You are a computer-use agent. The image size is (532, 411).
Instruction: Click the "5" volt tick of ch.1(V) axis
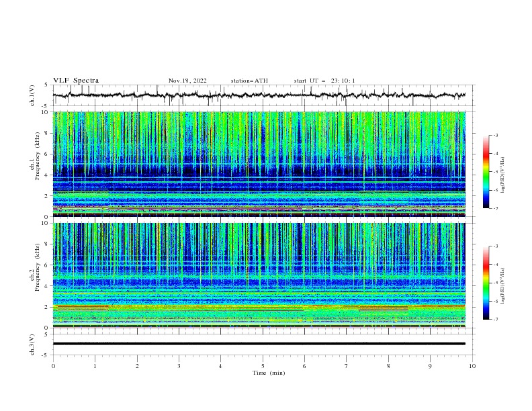(x=46, y=85)
